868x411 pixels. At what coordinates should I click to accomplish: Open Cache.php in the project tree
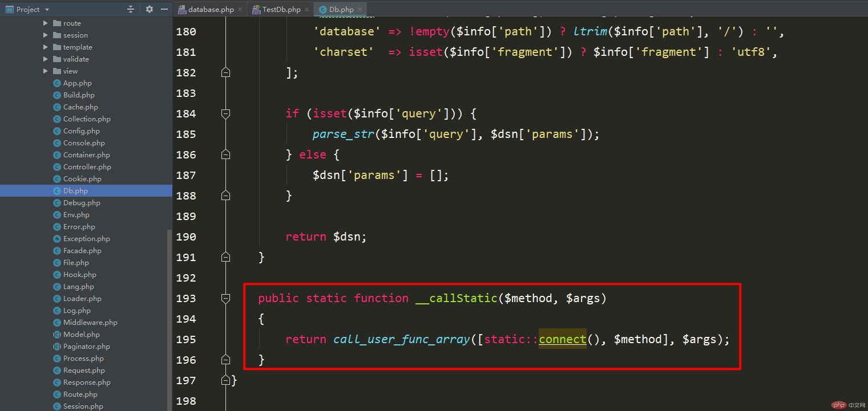coord(80,107)
